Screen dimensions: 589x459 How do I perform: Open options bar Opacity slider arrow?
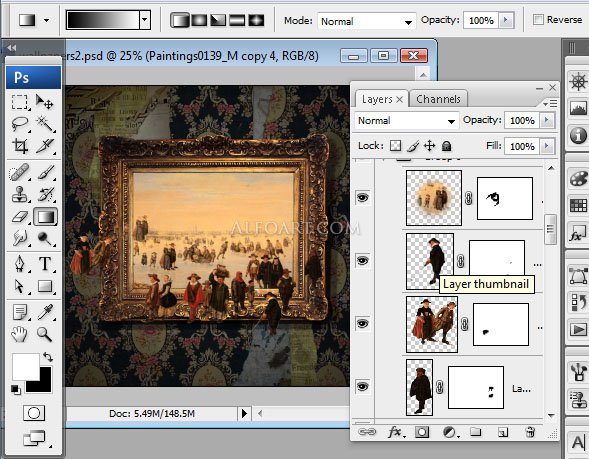coord(506,20)
